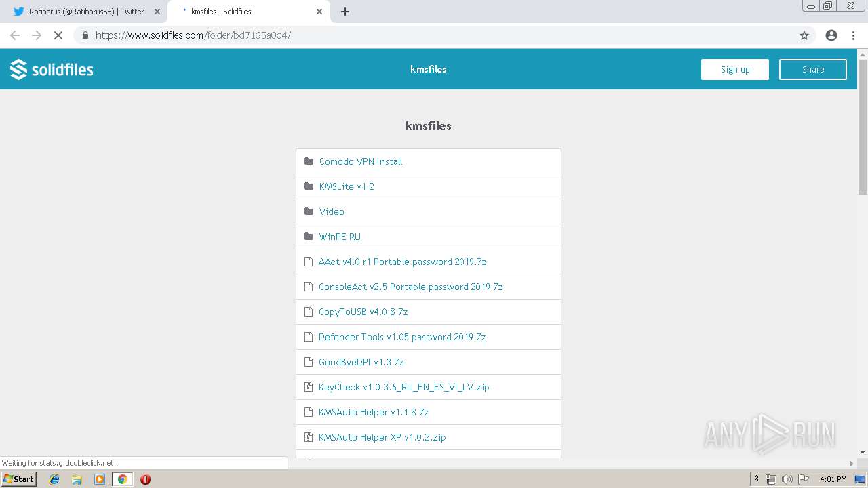Open the Video folder link
Viewport: 868px width, 488px height.
coord(332,211)
